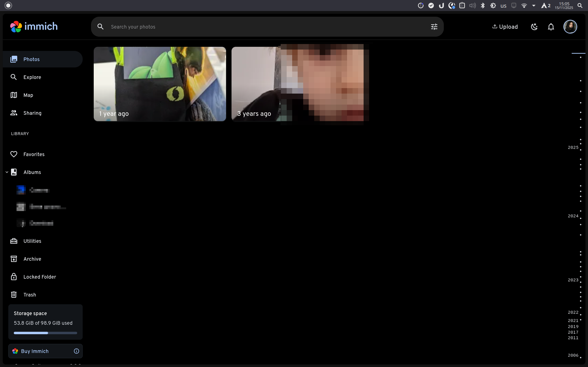588x367 pixels.
Task: Click Buy Immich button
Action: pos(35,351)
